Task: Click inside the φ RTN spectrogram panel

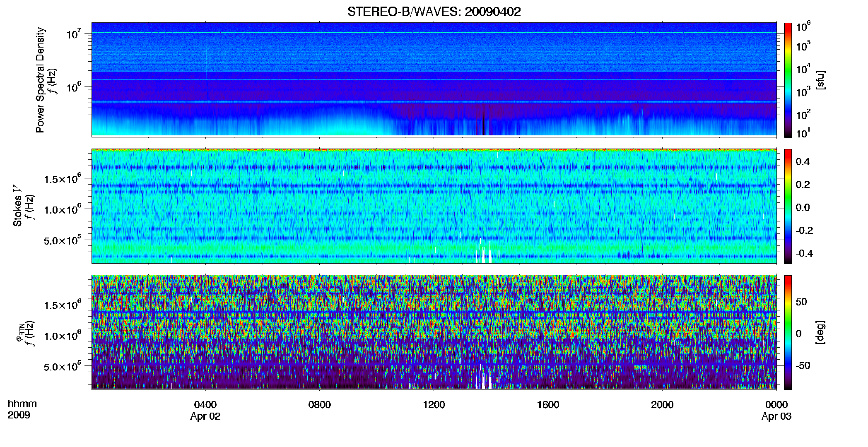Action: (434, 332)
